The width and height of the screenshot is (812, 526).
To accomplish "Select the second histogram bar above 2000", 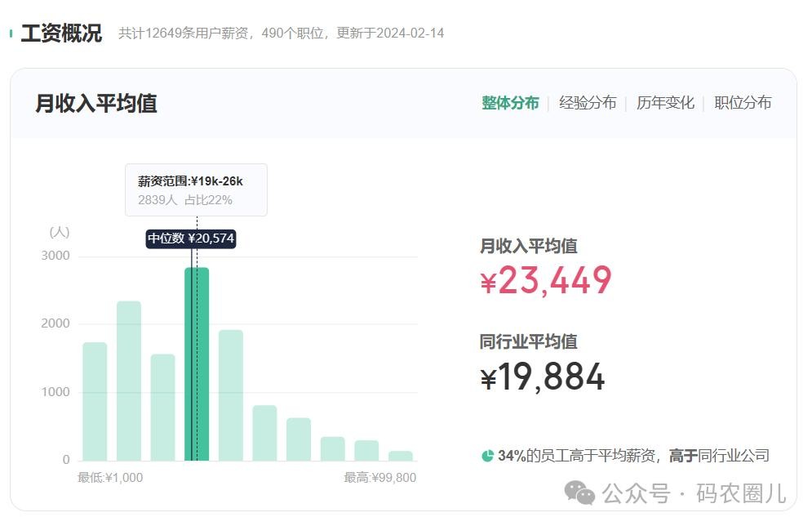I will (129, 381).
